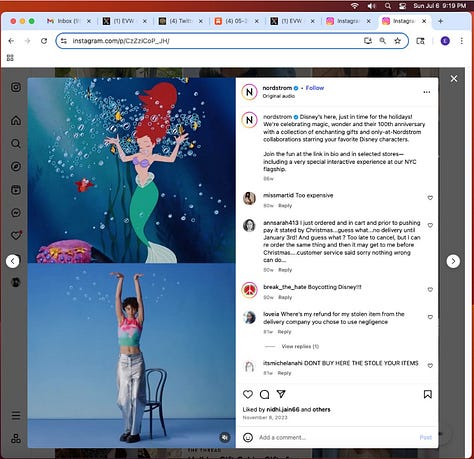
Task: Open Explore compass icon in the sidebar
Action: [16, 166]
